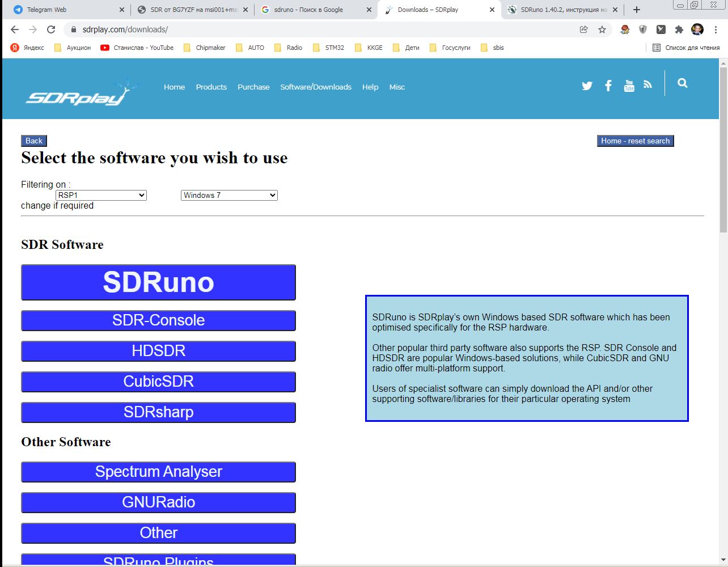Click the page vertical scrollbar thumb
The height and width of the screenshot is (567, 728).
click(x=723, y=149)
